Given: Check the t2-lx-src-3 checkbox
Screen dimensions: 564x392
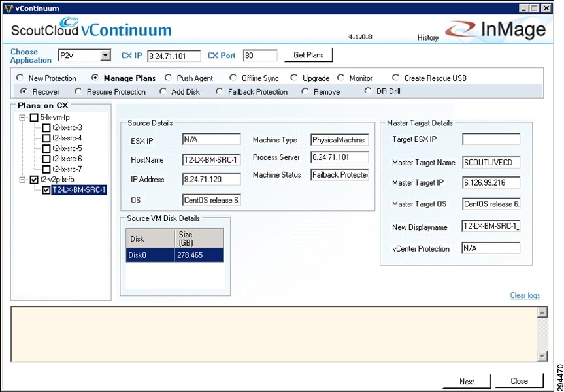Looking at the screenshot, I should (46, 127).
